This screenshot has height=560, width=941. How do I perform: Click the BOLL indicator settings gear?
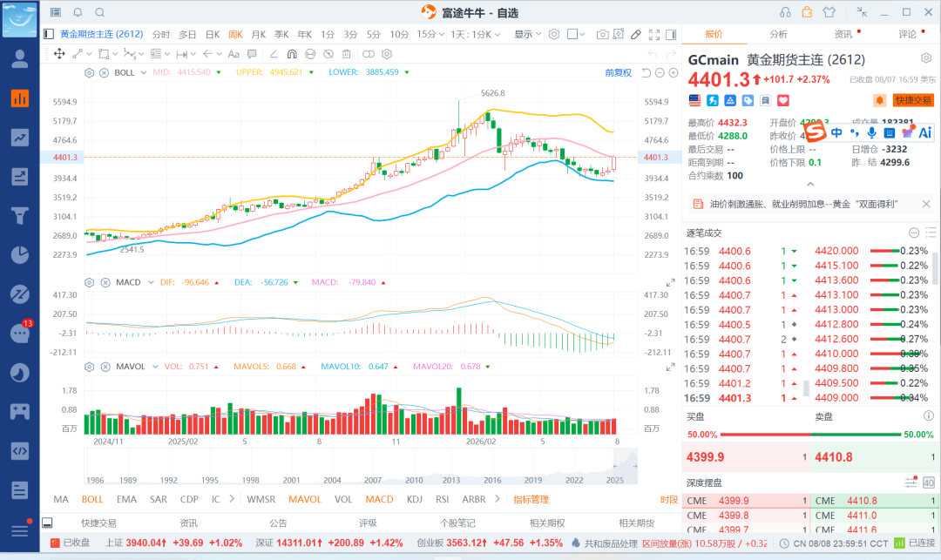point(90,72)
